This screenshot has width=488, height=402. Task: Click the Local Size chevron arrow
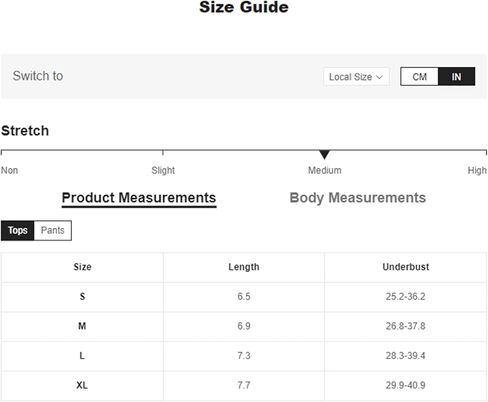click(x=379, y=77)
